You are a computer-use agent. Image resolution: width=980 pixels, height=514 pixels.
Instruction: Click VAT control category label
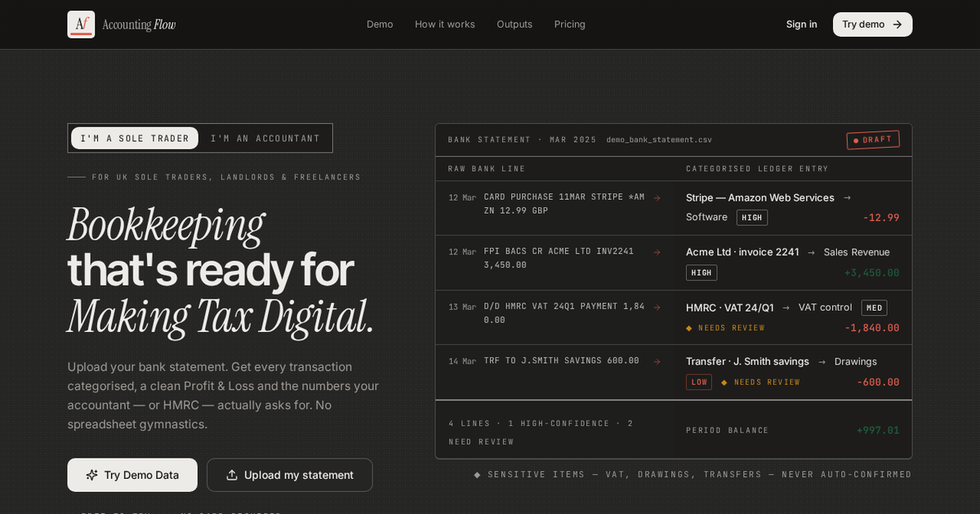tap(825, 308)
